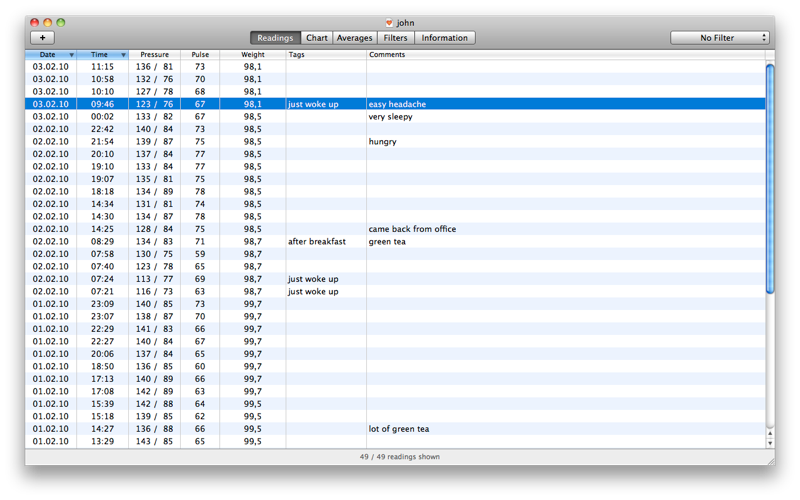Sort by the Date column header
The height and width of the screenshot is (500, 800).
(51, 55)
